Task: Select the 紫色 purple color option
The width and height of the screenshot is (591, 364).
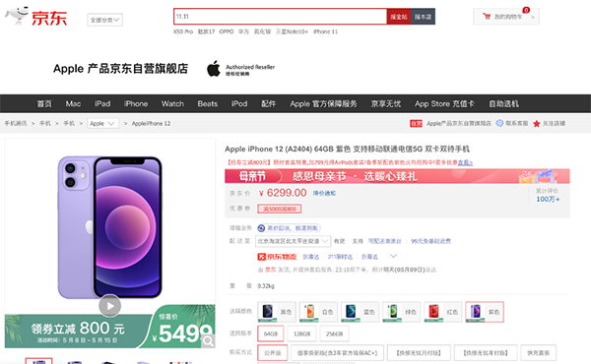Action: coord(485,312)
